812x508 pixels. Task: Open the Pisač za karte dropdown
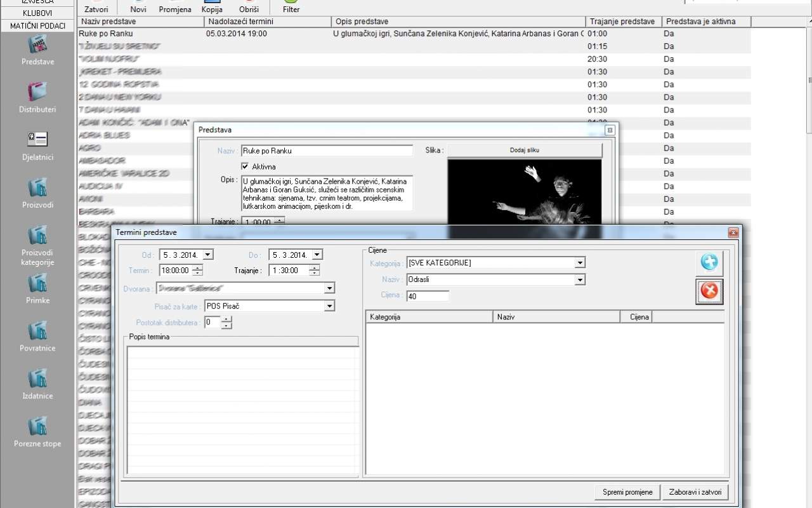click(329, 306)
